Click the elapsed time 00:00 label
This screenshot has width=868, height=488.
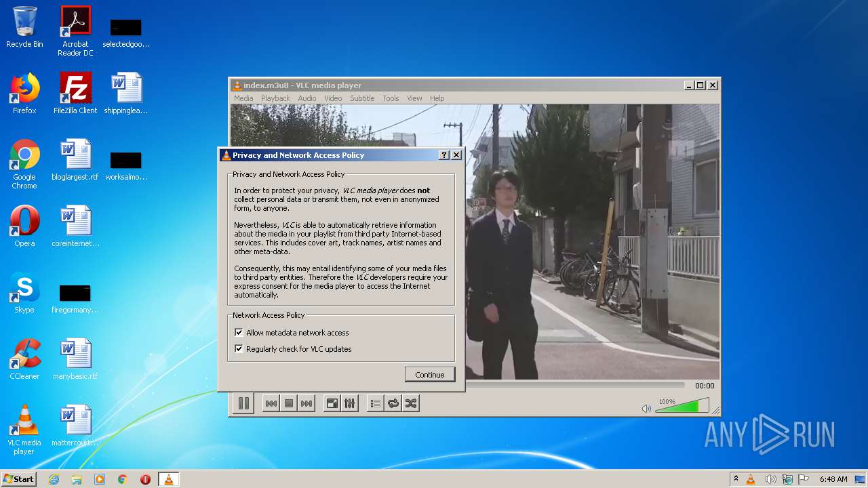pos(705,386)
